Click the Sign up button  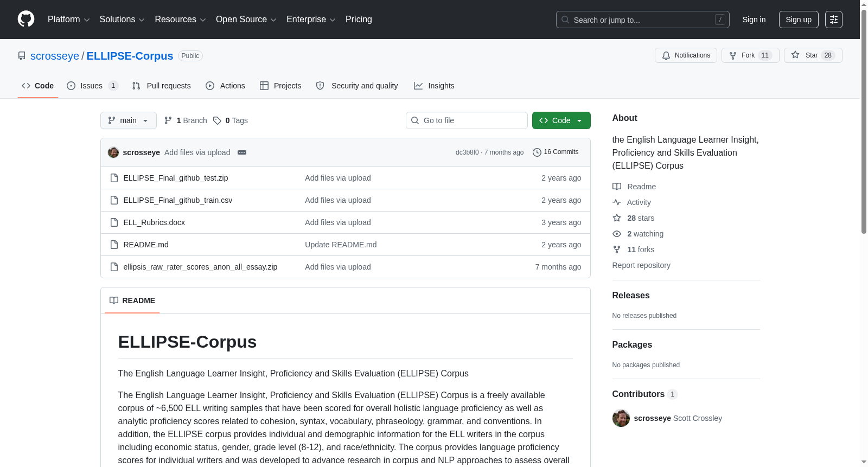click(x=799, y=20)
